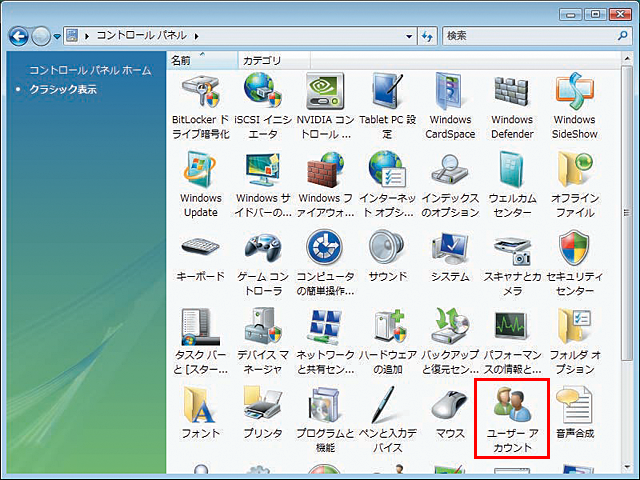Viewport: 640px width, 480px height.
Task: Open Windows Update icon
Action: (x=201, y=184)
